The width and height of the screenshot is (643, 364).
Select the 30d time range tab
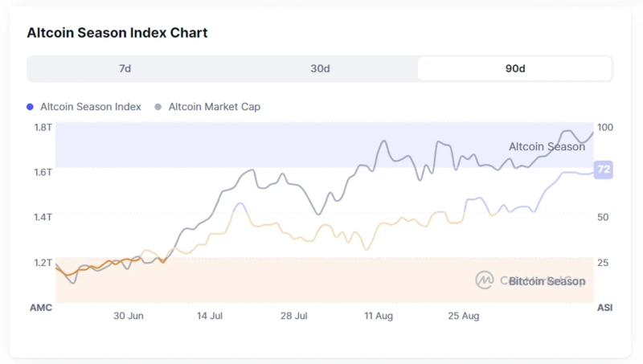pyautogui.click(x=320, y=68)
